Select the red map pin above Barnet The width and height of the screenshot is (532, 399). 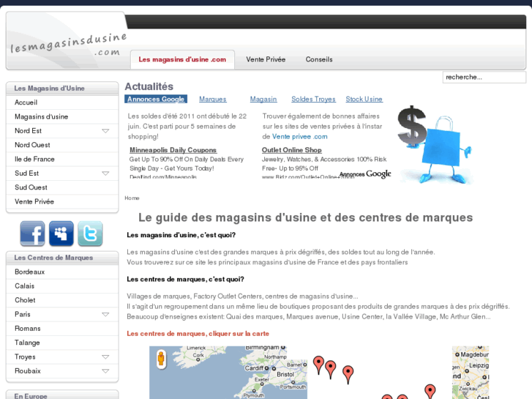coord(318,365)
